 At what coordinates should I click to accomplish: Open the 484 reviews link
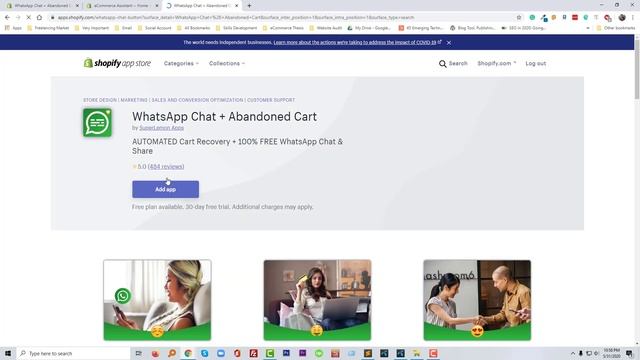[x=166, y=167]
